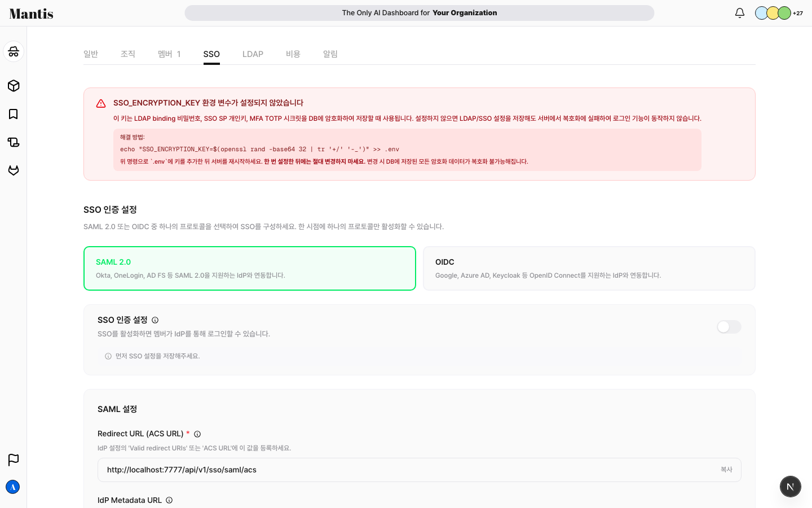Click the top banner 'The Only AI Dashboard'

pyautogui.click(x=420, y=13)
